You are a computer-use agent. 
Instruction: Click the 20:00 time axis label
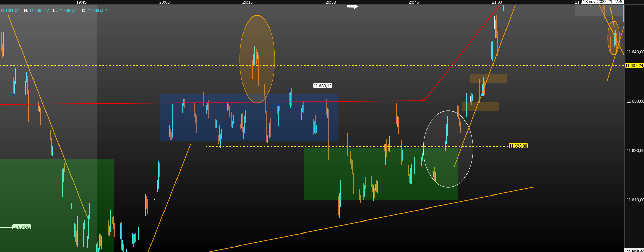point(165,2)
